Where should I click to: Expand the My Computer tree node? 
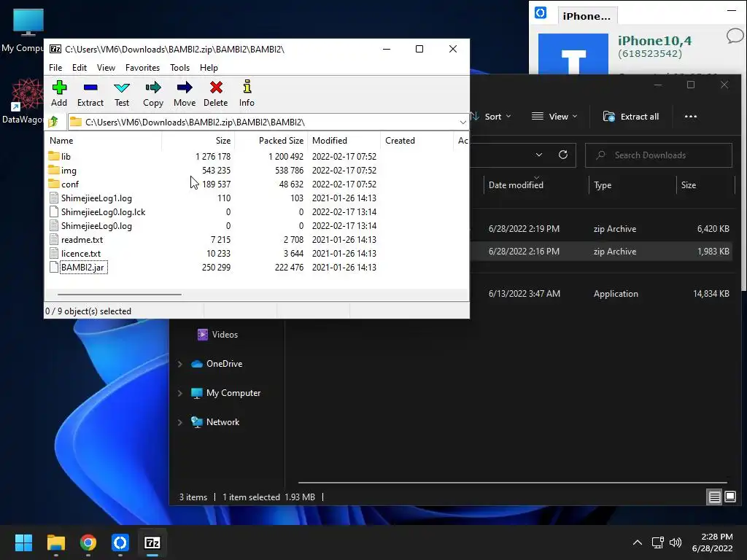tap(180, 393)
